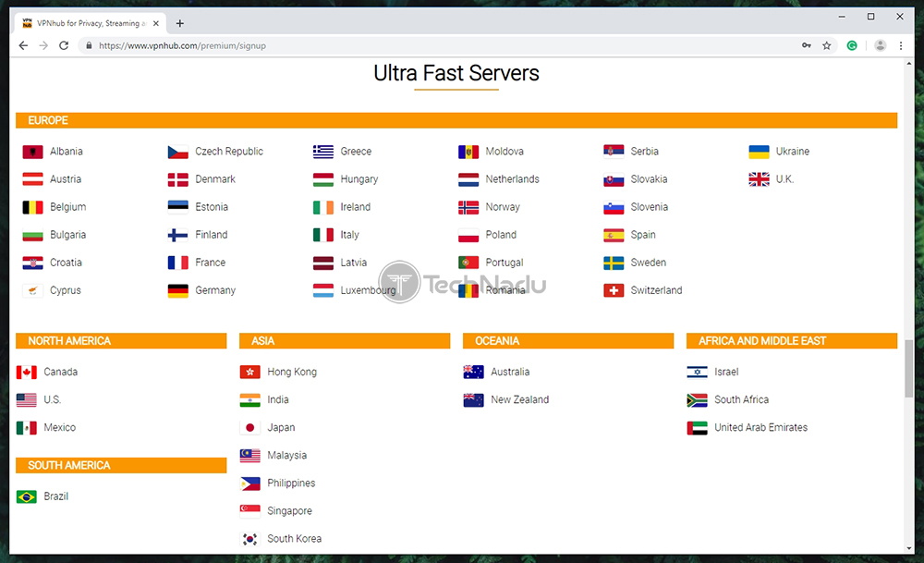Click the Czech Republic flag icon
The height and width of the screenshot is (563, 924).
(x=178, y=152)
